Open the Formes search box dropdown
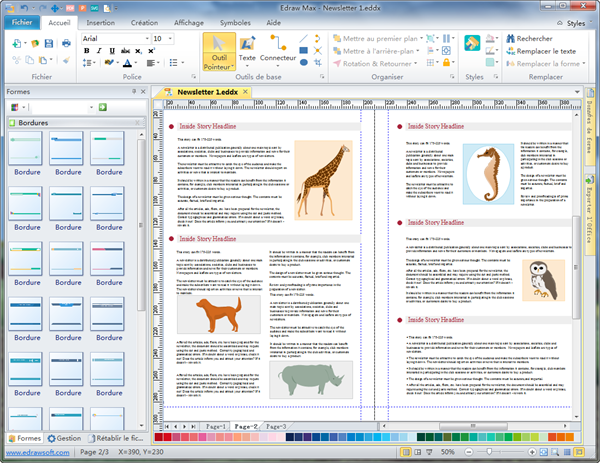The image size is (600, 463). tap(90, 106)
